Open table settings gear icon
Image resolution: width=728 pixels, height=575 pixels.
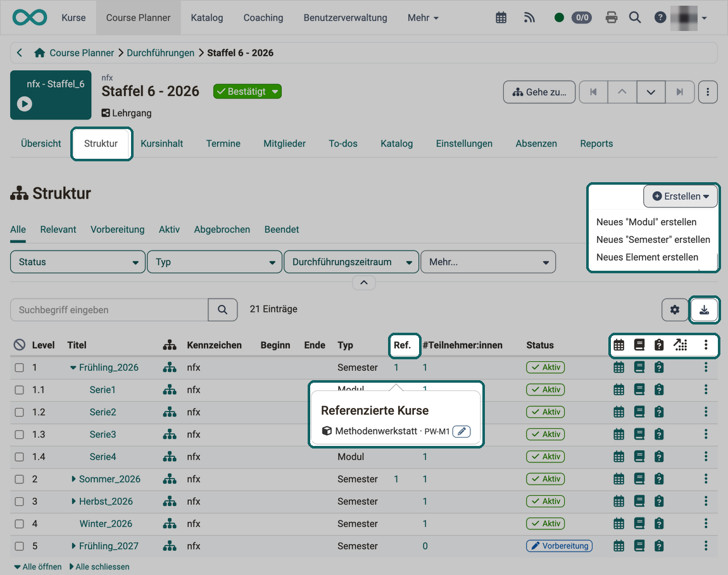(x=675, y=309)
